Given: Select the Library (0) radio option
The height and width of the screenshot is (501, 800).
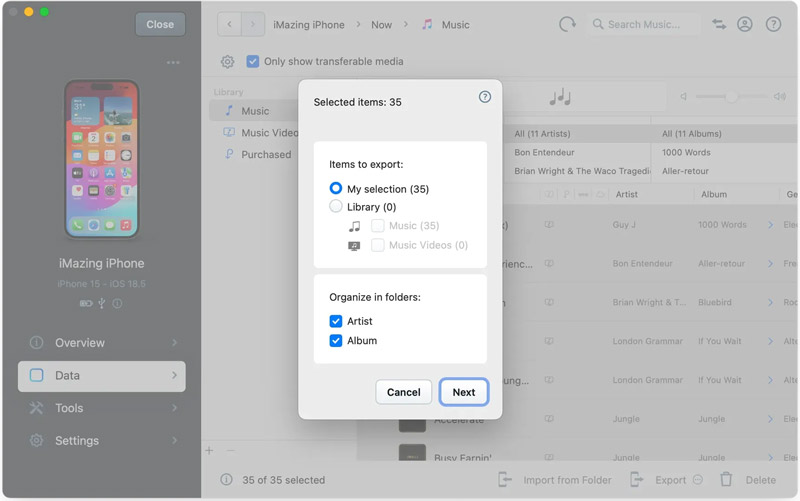Looking at the screenshot, I should 335,206.
